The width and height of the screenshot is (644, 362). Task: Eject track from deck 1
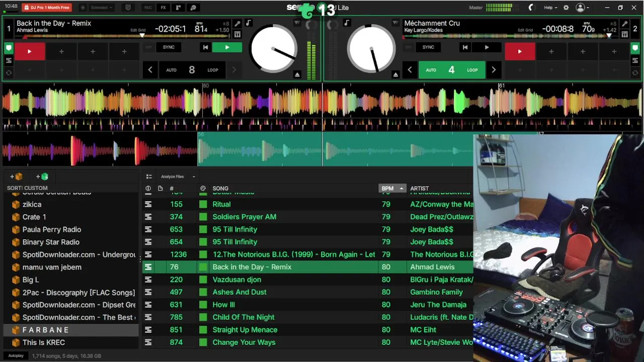pyautogui.click(x=297, y=74)
